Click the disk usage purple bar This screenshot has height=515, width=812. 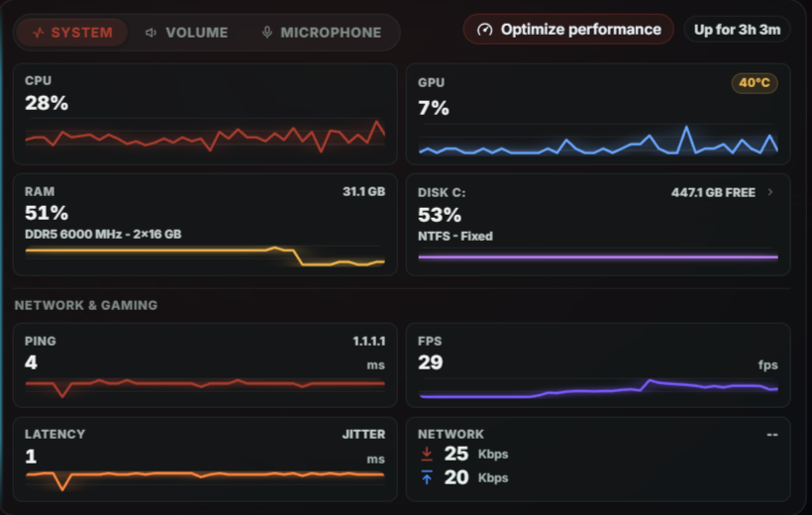[598, 257]
